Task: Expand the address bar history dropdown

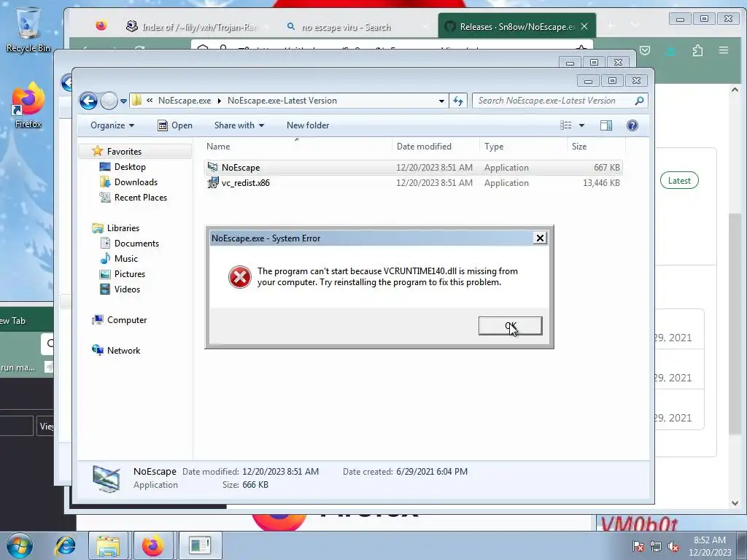Action: [441, 101]
